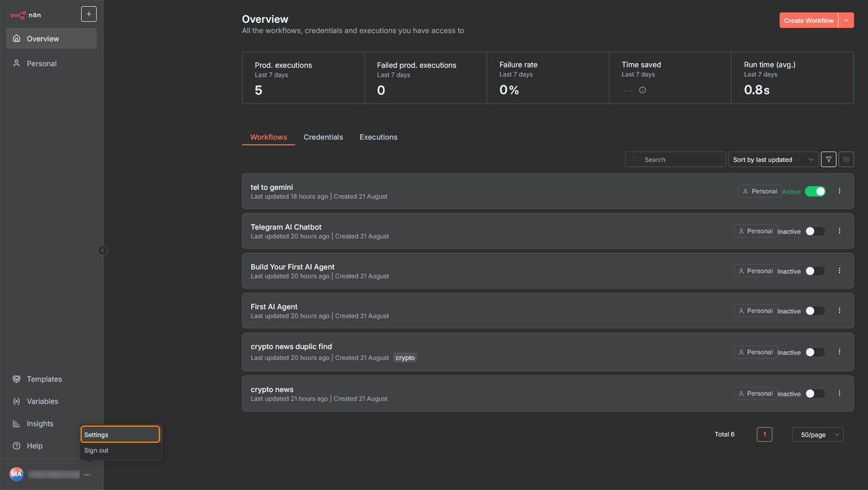Open the 50/page pagination dropdown
868x490 pixels.
[817, 434]
